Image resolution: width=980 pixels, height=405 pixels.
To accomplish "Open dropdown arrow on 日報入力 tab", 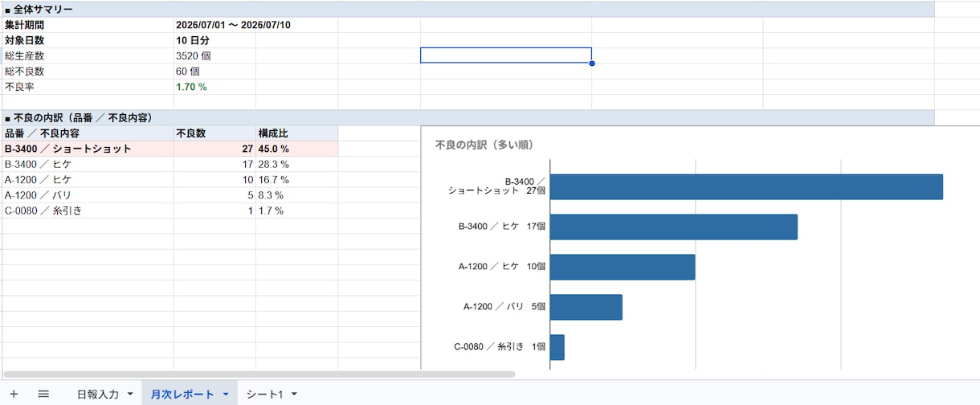I will [x=130, y=395].
